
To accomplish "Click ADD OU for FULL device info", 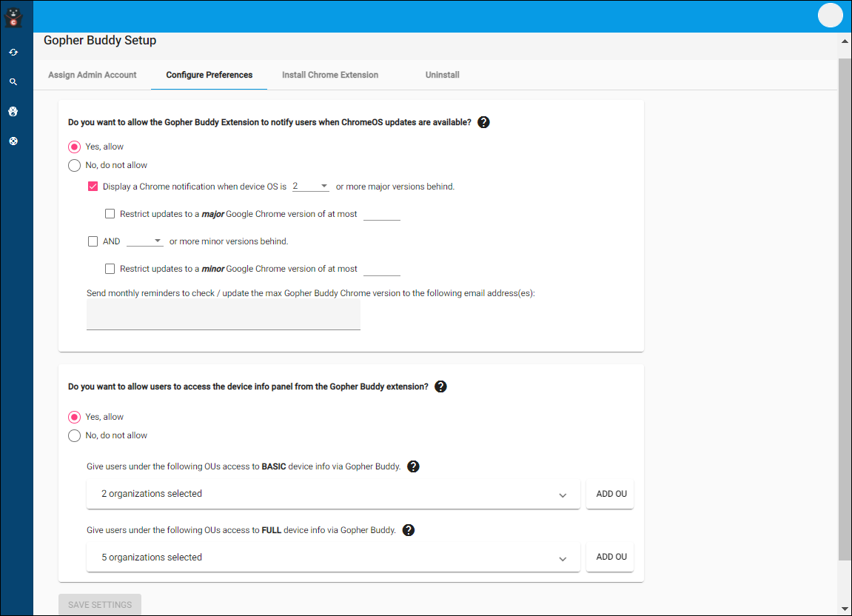I will (x=611, y=557).
